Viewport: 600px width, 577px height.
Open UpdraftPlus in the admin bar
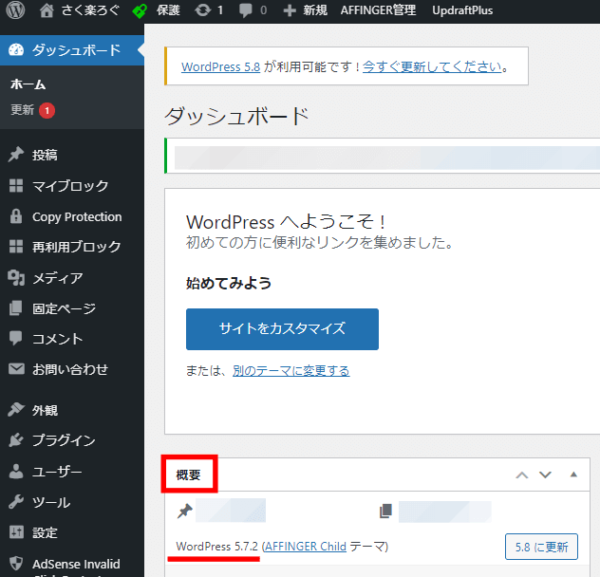[x=462, y=10]
